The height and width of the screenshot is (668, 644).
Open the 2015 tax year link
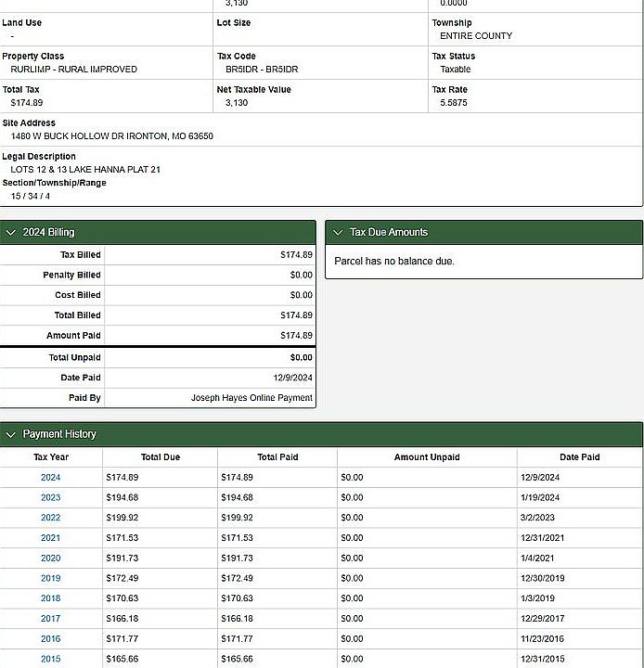pyautogui.click(x=50, y=660)
